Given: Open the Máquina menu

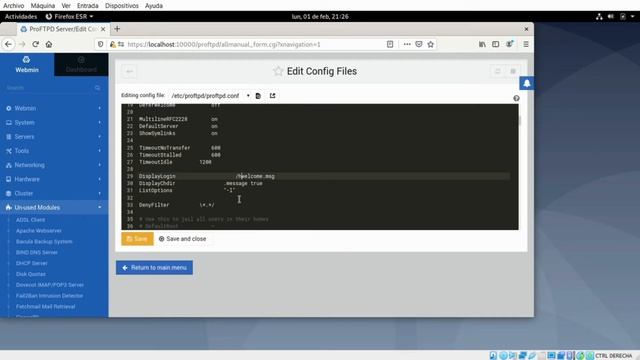Looking at the screenshot, I should 43,6.
